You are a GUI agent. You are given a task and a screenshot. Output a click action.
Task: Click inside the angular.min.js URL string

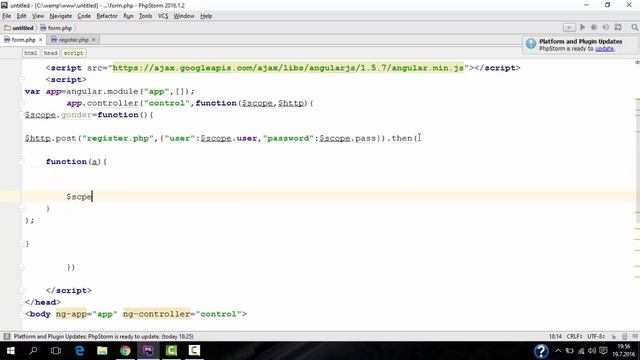(x=288, y=68)
